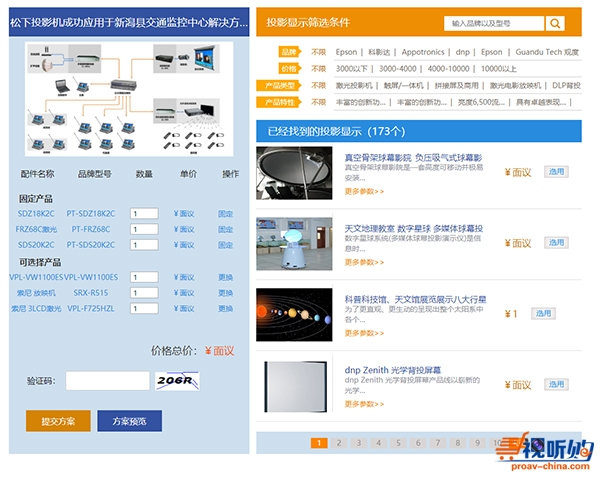Open 更多参数 under 天文地理教室
The image size is (600, 478).
click(364, 262)
